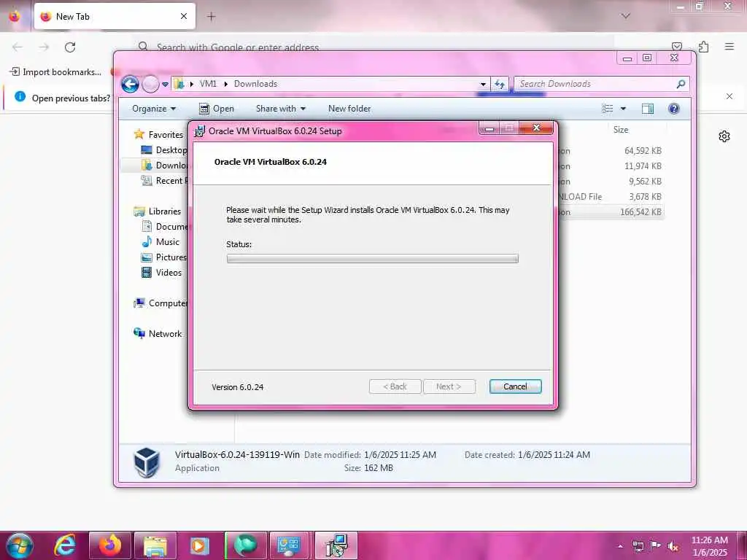The image size is (747, 560).
Task: Toggle the preview pane
Action: coord(648,109)
